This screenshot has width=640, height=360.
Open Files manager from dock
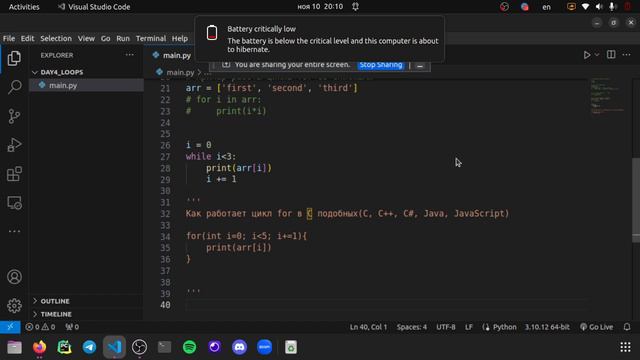14,347
